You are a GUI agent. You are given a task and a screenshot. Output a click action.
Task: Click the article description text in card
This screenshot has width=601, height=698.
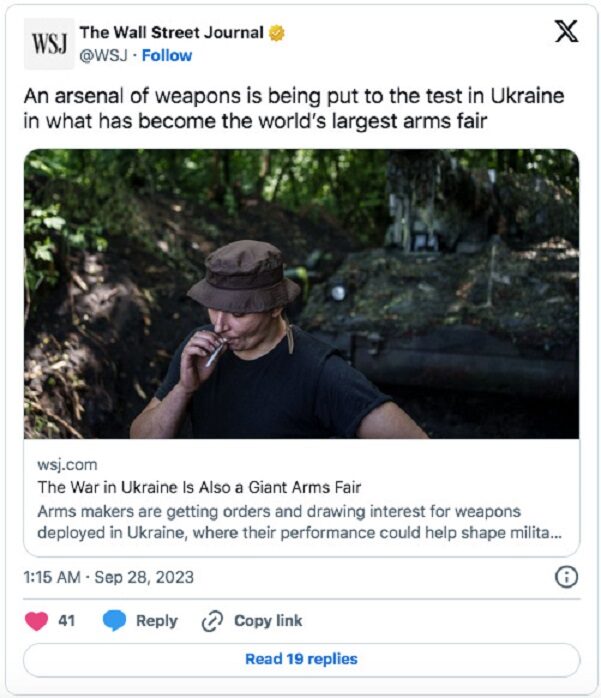click(x=299, y=522)
